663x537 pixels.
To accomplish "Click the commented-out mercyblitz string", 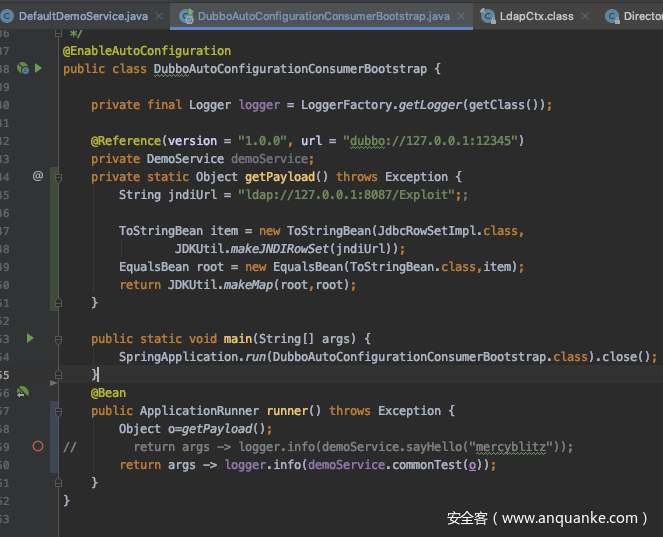I will [511, 447].
